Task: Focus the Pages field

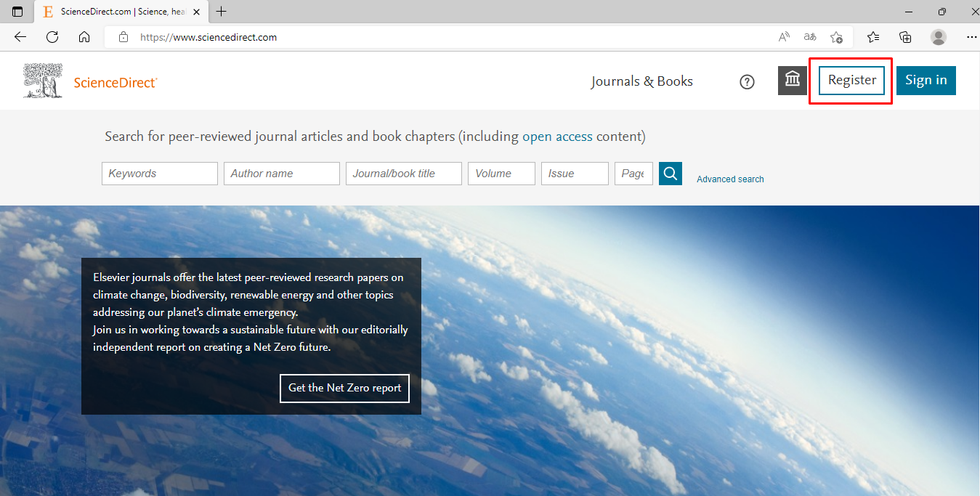Action: click(x=633, y=174)
